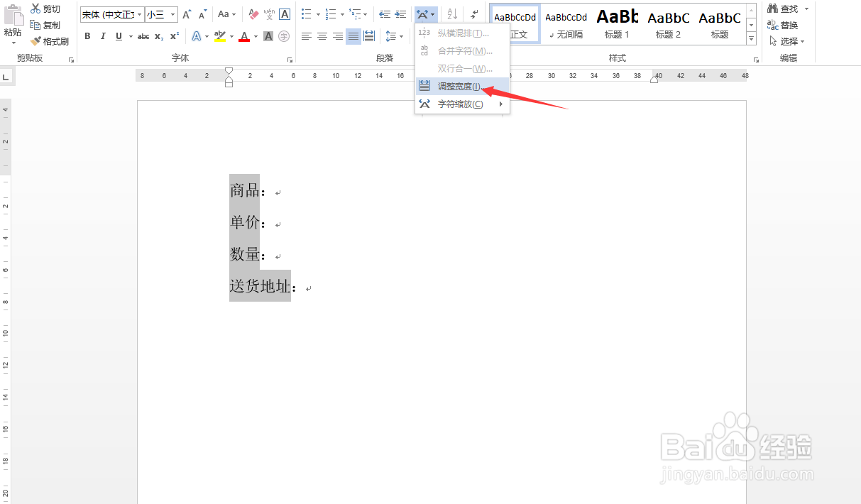Expand the highlight color dropdown arrow
Screen dimensions: 861x504
(231, 36)
